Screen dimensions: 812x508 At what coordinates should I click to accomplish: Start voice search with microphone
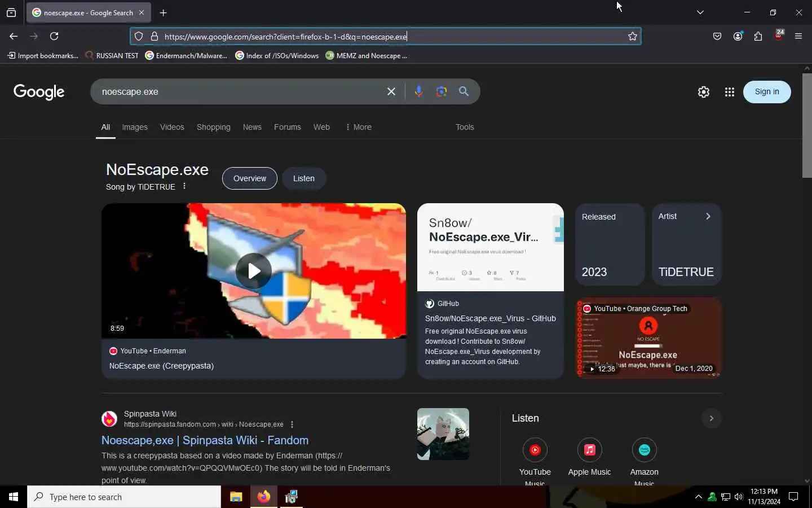click(418, 91)
